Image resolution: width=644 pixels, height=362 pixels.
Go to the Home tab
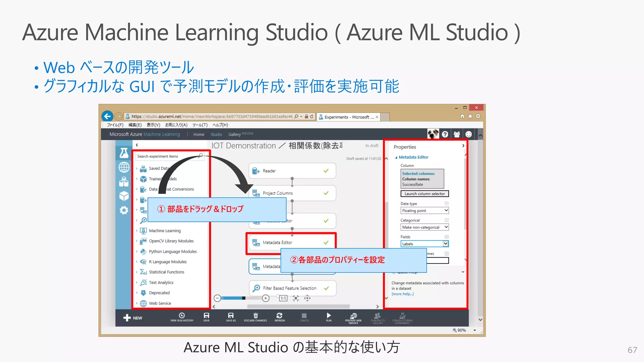(x=199, y=134)
